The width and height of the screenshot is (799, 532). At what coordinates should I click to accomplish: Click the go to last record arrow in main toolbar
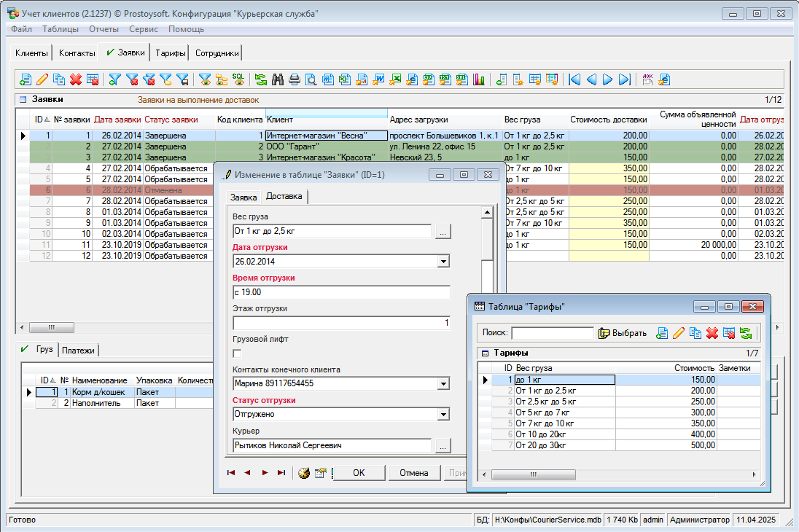tap(625, 79)
